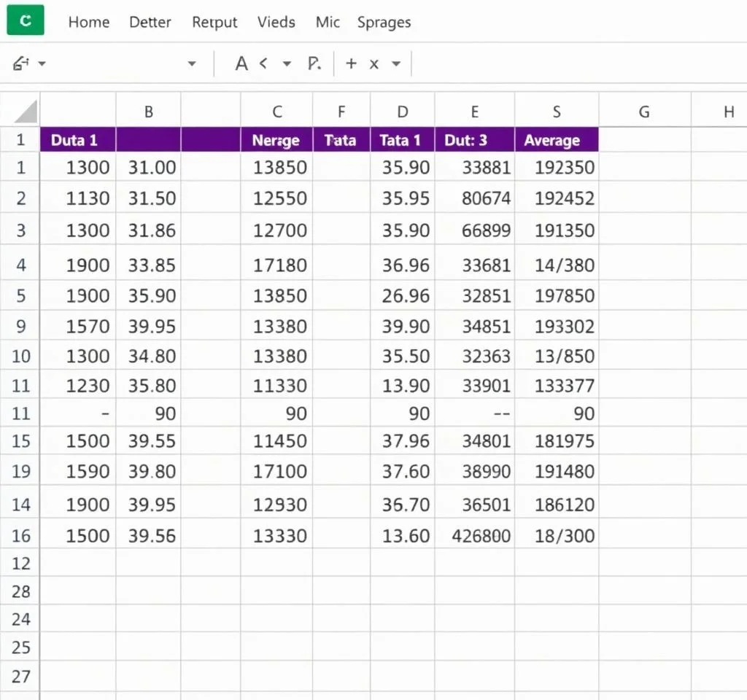This screenshot has width=747, height=700.
Task: Open the dropdown arrow before the P. icon
Action: pyautogui.click(x=287, y=64)
